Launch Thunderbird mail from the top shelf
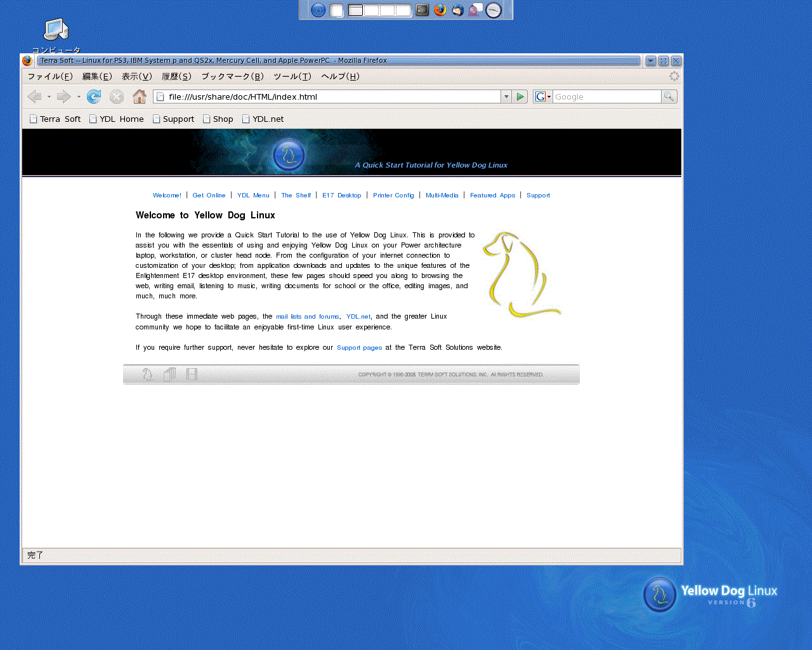This screenshot has width=812, height=650. click(x=457, y=10)
